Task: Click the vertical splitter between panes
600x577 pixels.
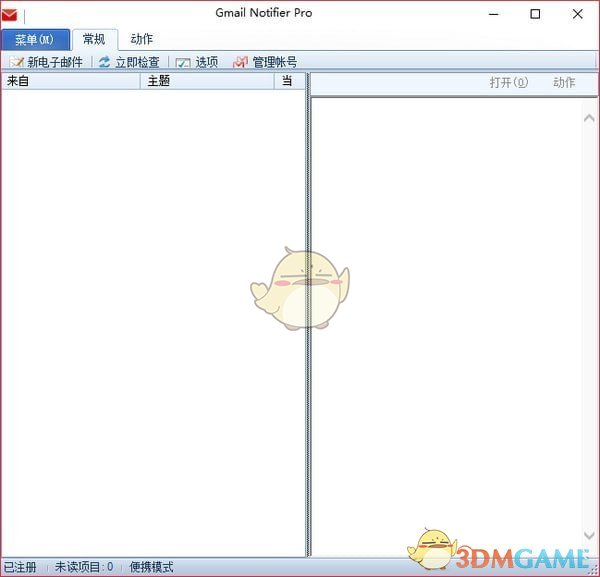Action: tap(308, 320)
